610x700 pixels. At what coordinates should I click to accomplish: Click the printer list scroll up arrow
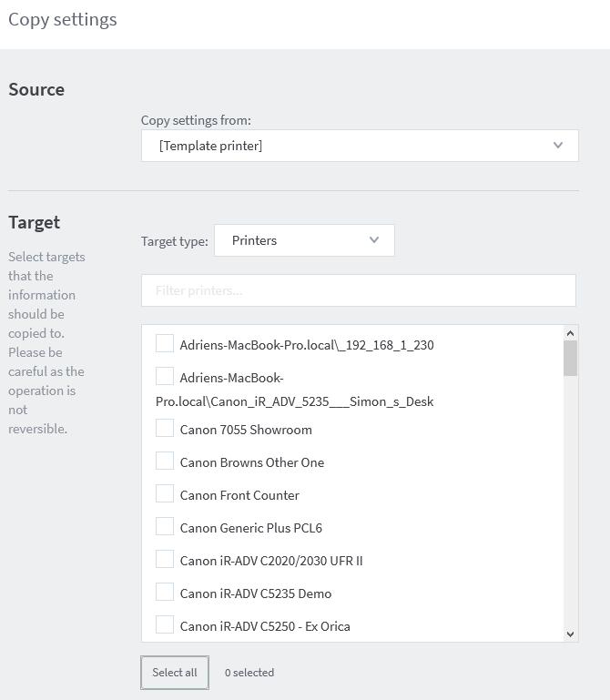[570, 333]
